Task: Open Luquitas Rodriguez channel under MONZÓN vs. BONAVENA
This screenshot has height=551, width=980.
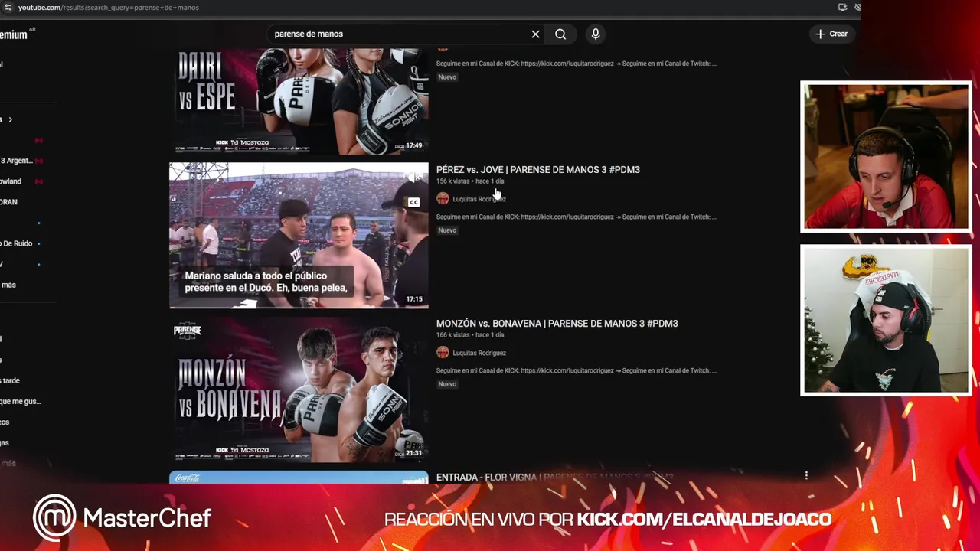Action: [479, 353]
